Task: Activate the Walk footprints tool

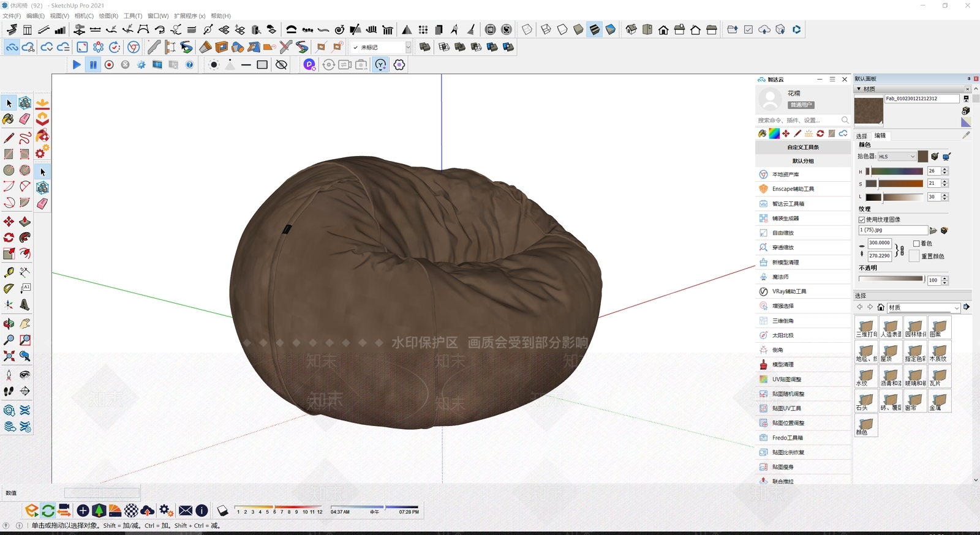Action: [x=9, y=391]
